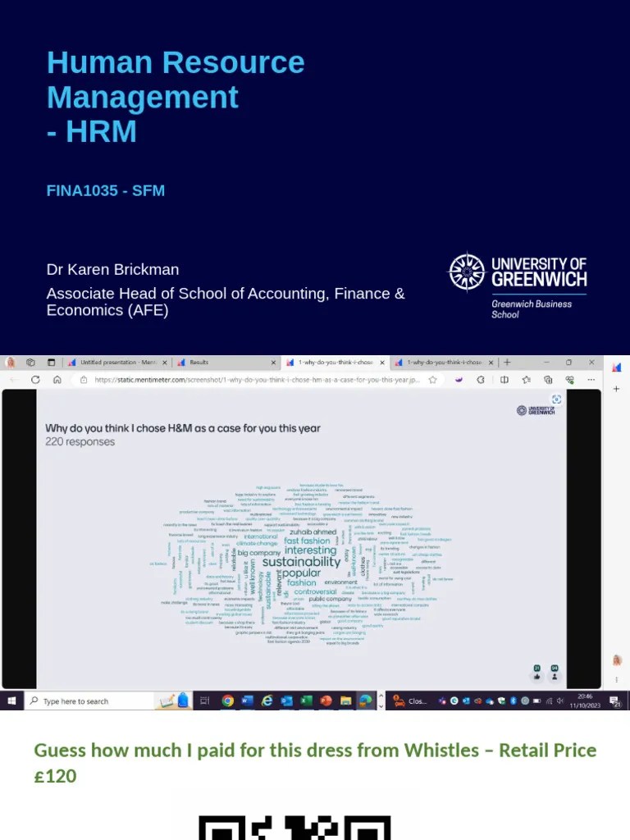This screenshot has height=840, width=630.
Task: Open Task View in taskbar
Action: click(x=204, y=701)
